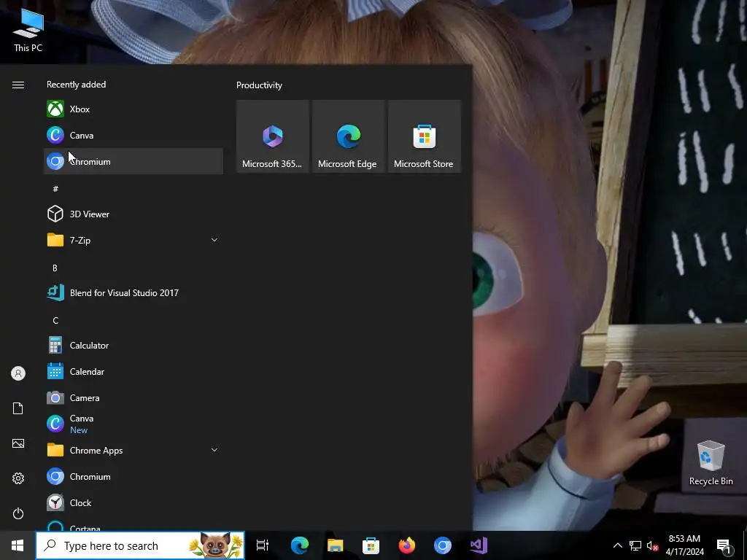Click the Productivity group title
Image resolution: width=747 pixels, height=560 pixels.
259,85
